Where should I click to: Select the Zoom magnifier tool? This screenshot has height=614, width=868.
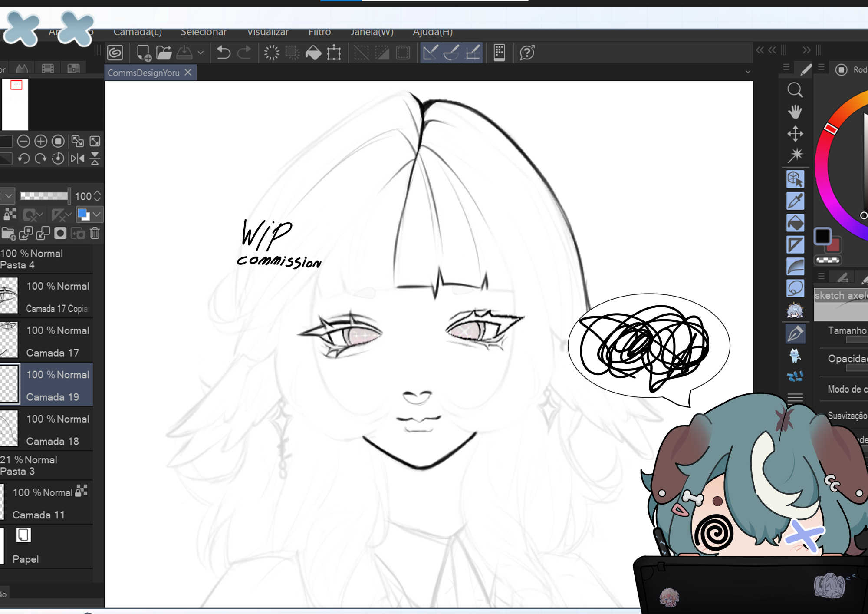click(795, 90)
